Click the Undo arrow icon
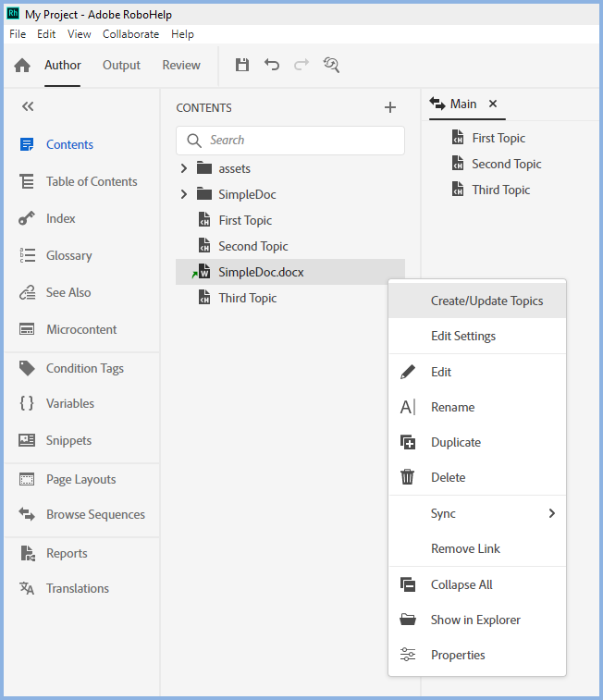The width and height of the screenshot is (603, 700). tap(272, 65)
